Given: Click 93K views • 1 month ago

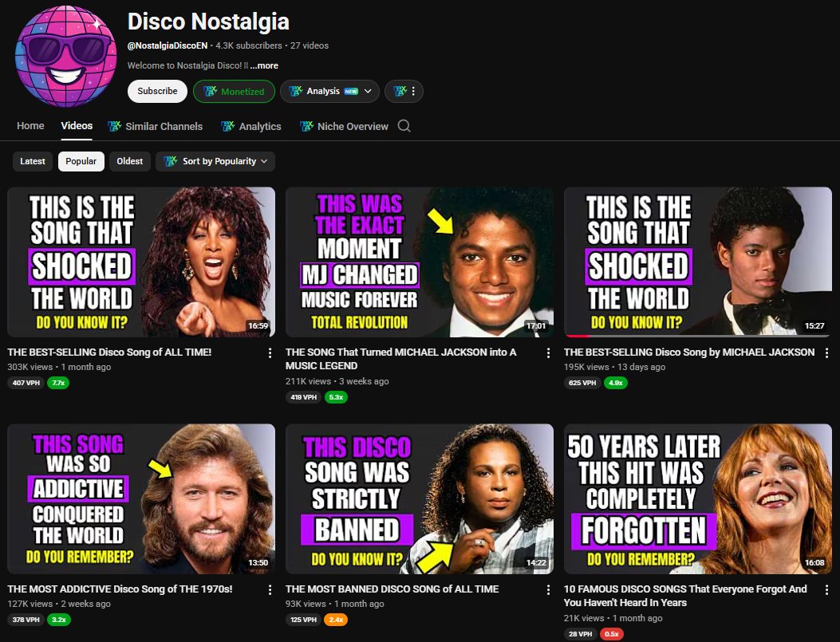Looking at the screenshot, I should [x=335, y=604].
